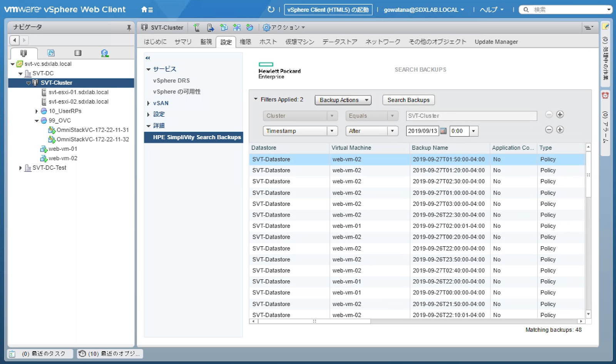Switch to the 権限 tab
Viewport: 616px width, 364px height.
(x=245, y=42)
